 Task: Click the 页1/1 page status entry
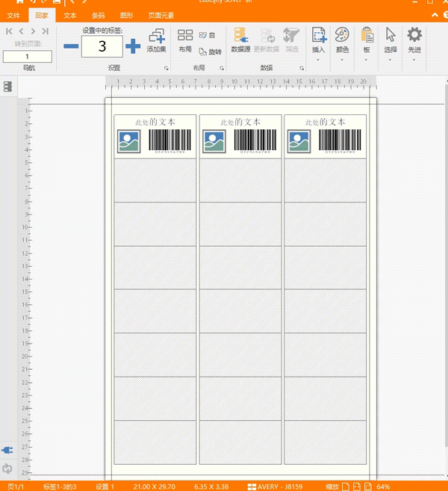[x=16, y=487]
